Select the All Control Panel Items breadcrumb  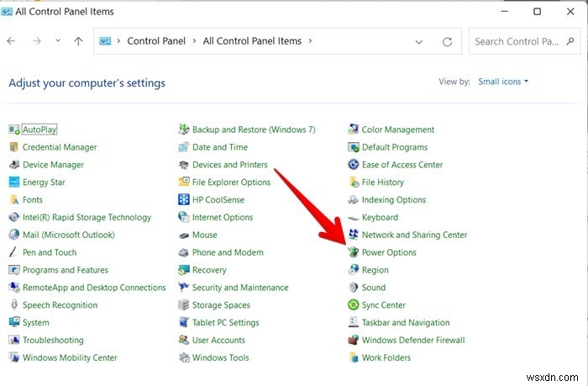click(x=252, y=41)
